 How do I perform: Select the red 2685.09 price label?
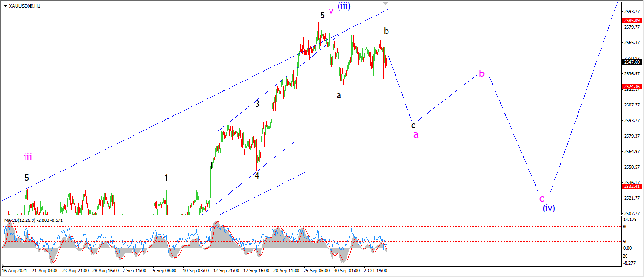click(632, 21)
